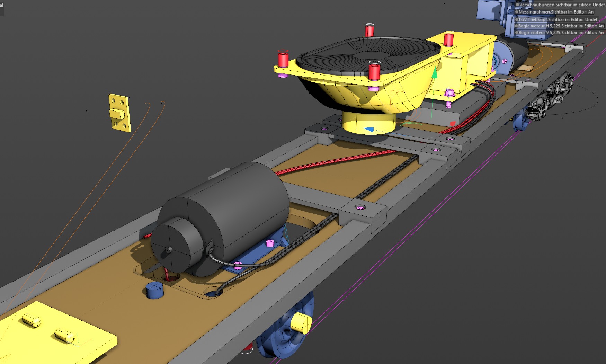Pick the leftmost red standoff on the speaker
Viewport: 606px width, 364px height.
coord(283,59)
